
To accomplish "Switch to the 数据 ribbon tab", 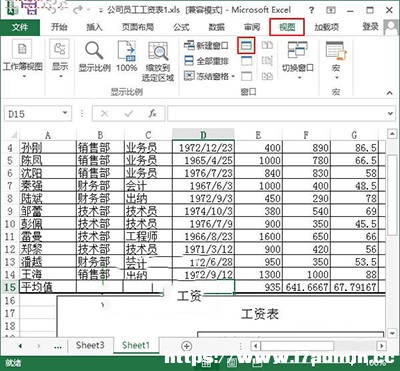I will coord(217,27).
